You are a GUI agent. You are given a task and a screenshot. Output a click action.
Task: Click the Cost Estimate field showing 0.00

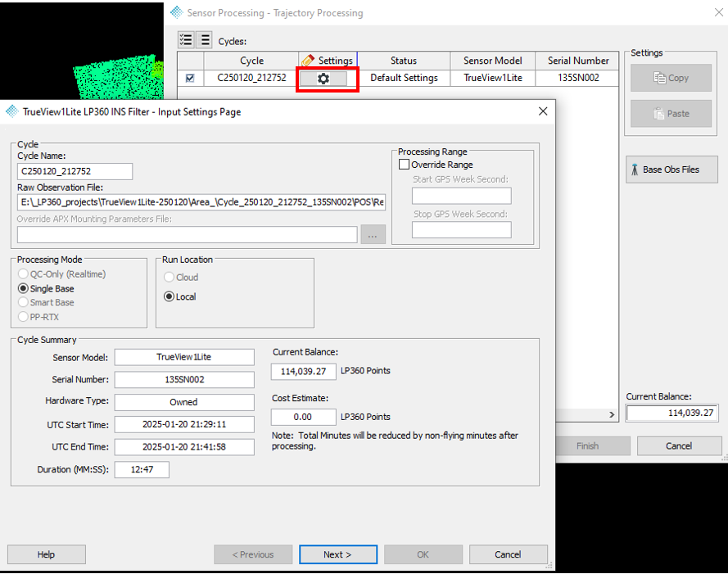click(304, 417)
